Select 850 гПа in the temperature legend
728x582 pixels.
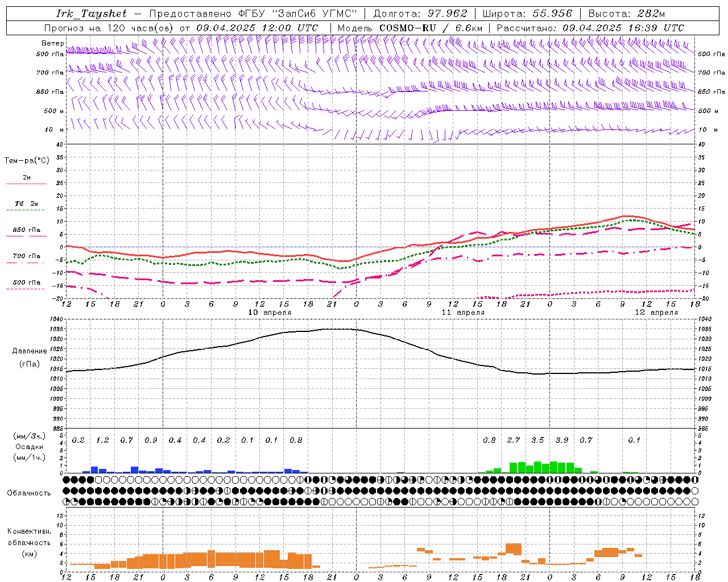(27, 230)
